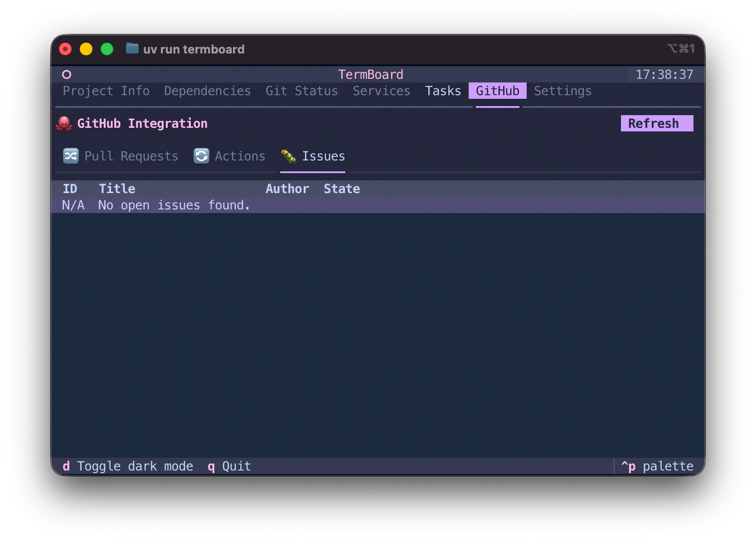756x543 pixels.
Task: Close the terminal window with the red button
Action: coord(65,49)
